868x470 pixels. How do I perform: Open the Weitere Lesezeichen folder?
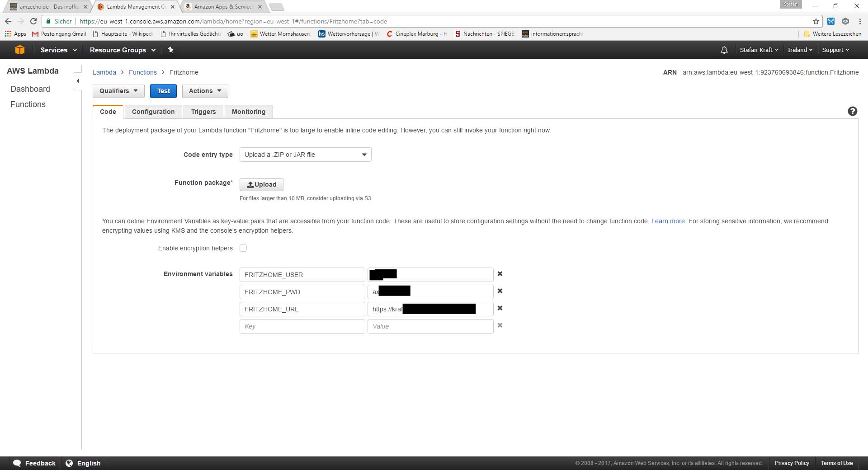833,34
